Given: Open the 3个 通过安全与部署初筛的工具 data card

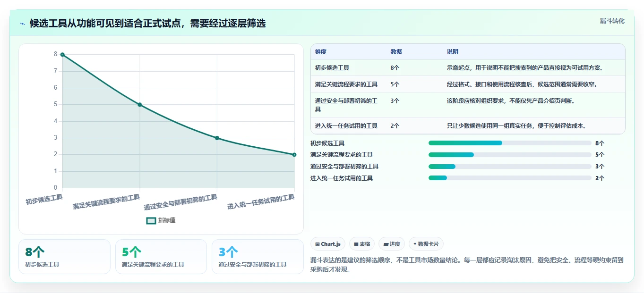Looking at the screenshot, I should [x=258, y=257].
